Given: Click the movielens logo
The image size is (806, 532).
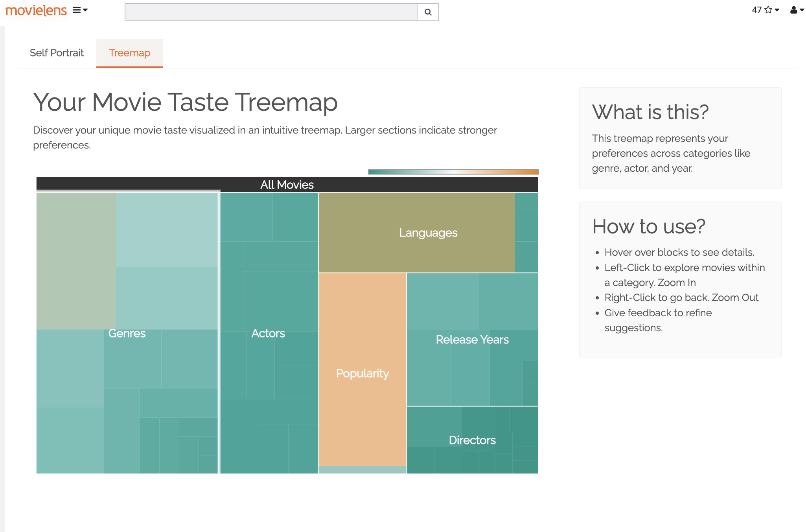Looking at the screenshot, I should coord(36,11).
